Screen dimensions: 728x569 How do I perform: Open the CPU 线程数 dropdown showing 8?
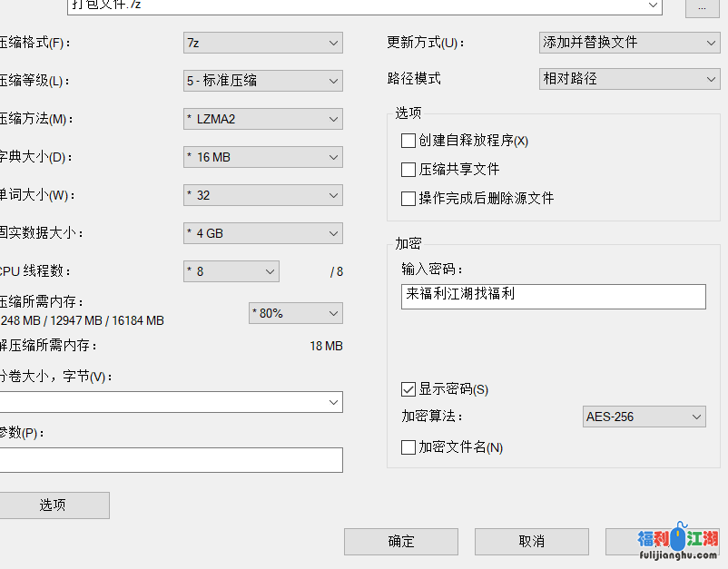coord(229,270)
